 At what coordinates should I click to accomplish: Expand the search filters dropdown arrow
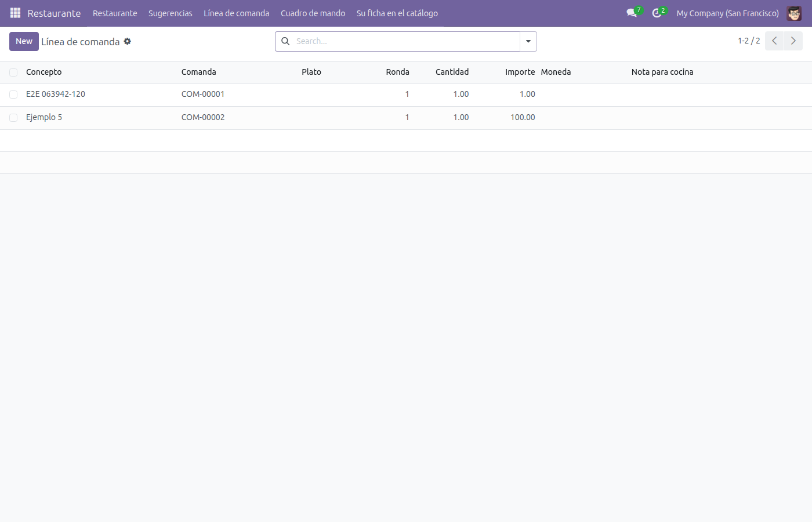pos(528,41)
